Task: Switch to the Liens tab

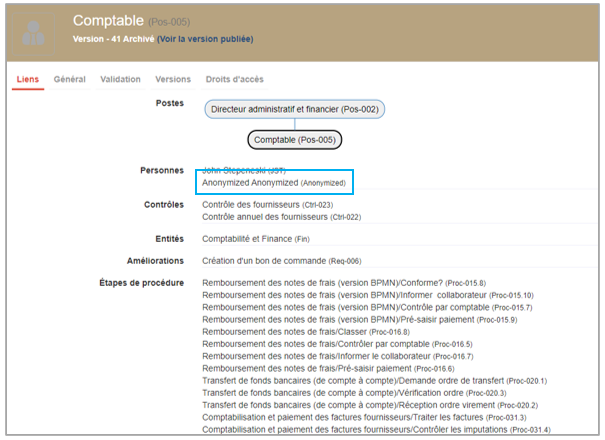Action: (x=28, y=79)
